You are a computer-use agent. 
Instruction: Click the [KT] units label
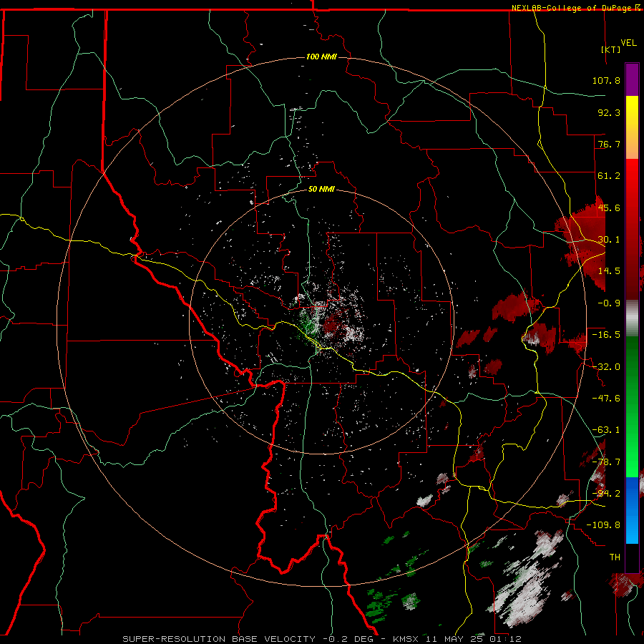coord(611,49)
